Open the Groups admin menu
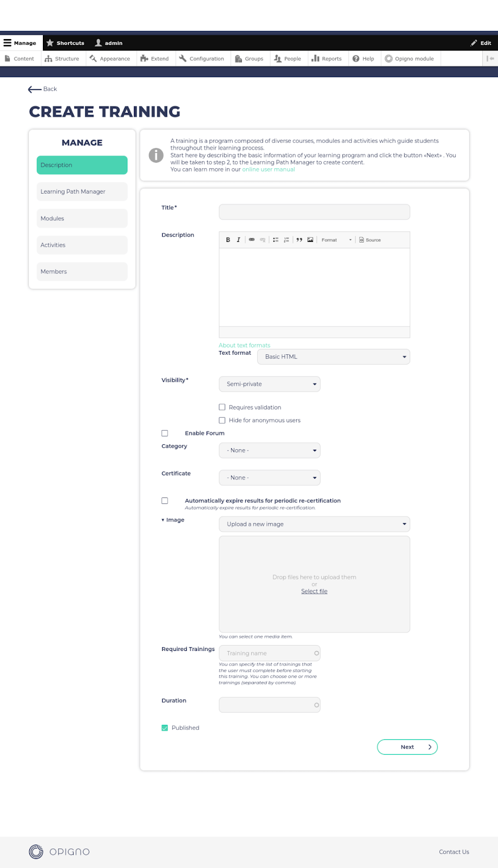Viewport: 498px width, 868px height. (x=249, y=59)
